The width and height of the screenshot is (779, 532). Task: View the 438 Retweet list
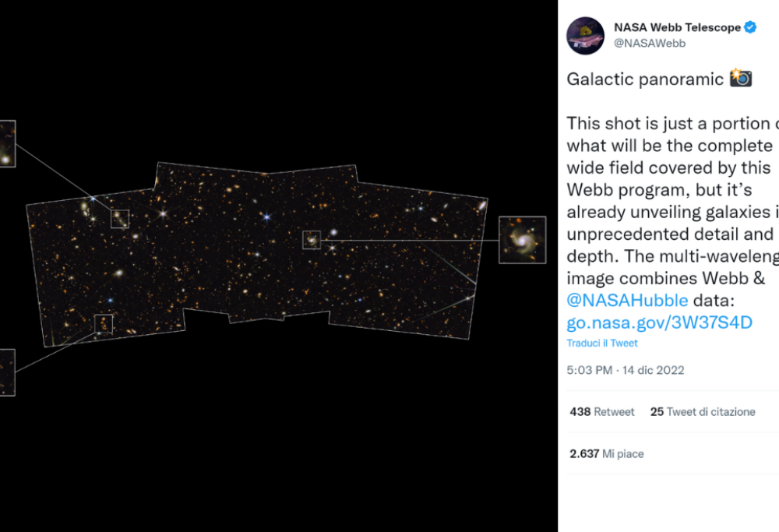601,412
